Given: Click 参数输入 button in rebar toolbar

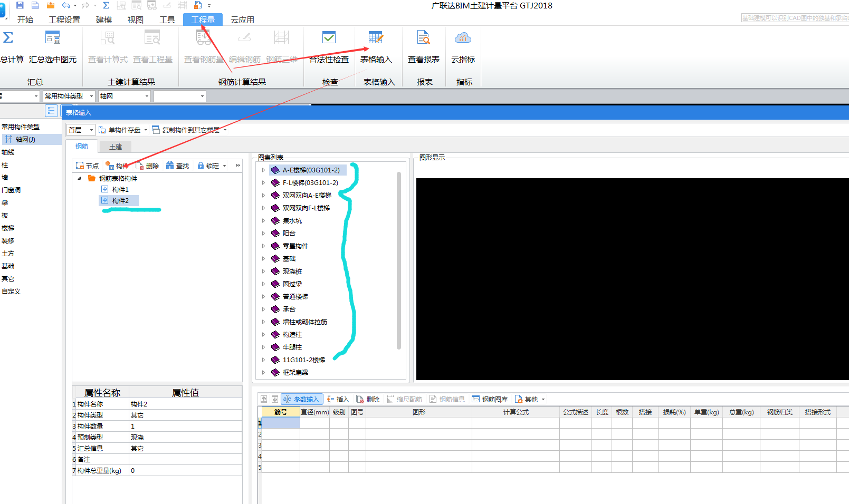Looking at the screenshot, I should 301,399.
